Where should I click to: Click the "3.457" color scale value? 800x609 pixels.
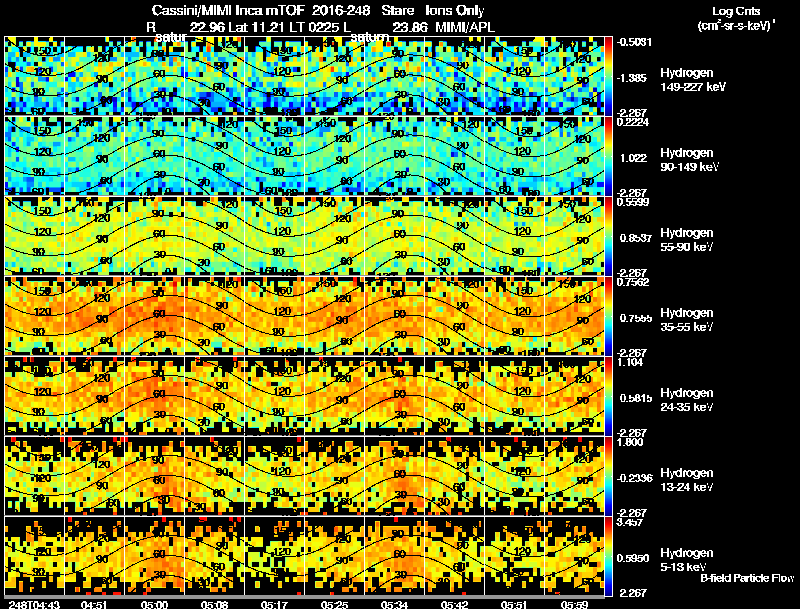pos(630,522)
